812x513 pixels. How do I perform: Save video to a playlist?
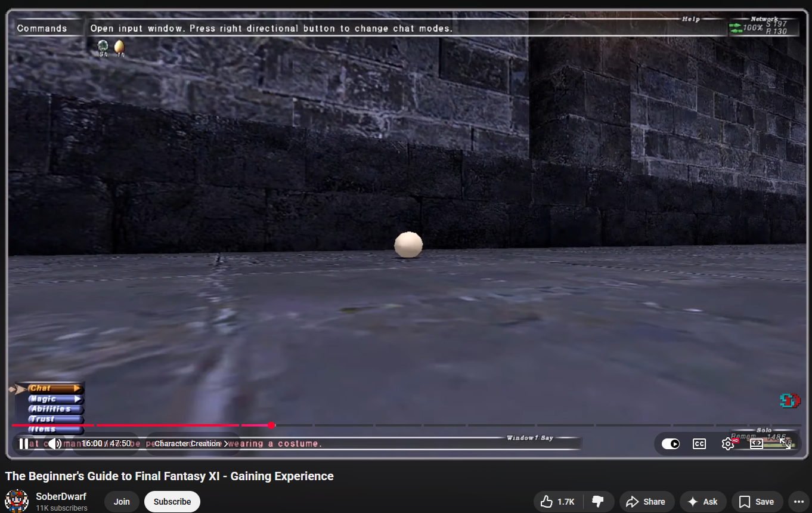pos(757,502)
